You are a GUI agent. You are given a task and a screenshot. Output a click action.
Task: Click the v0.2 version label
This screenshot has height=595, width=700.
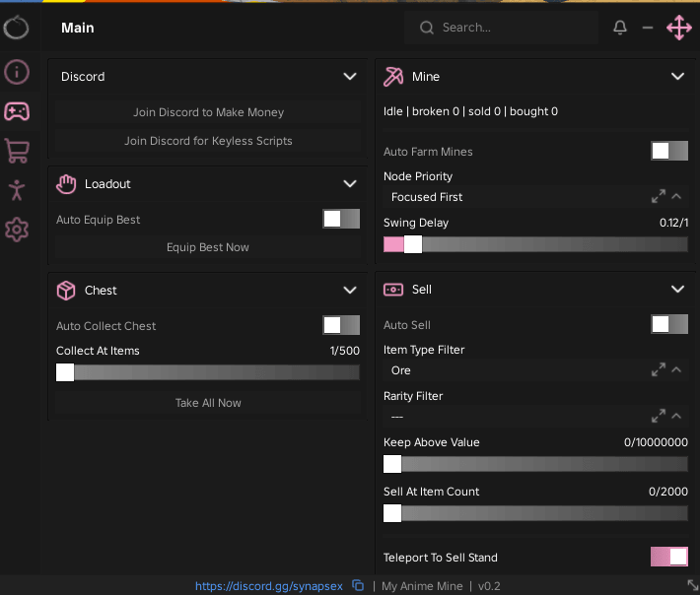[x=489, y=585]
